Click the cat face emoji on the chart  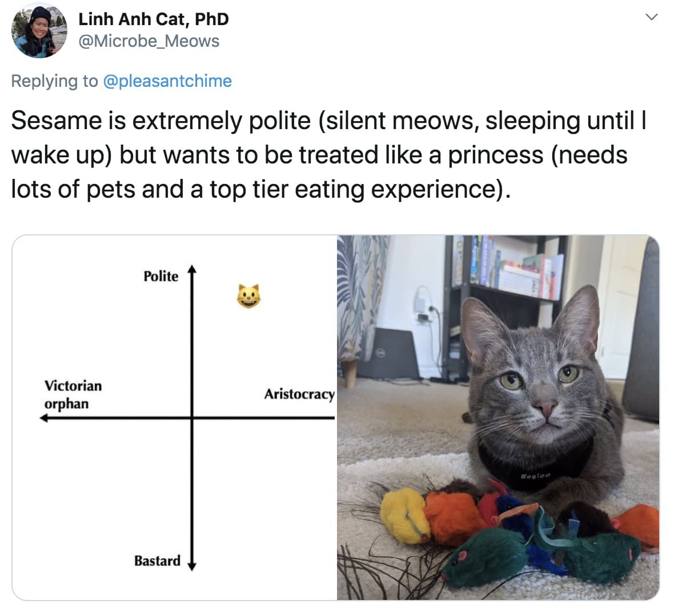coord(248,295)
